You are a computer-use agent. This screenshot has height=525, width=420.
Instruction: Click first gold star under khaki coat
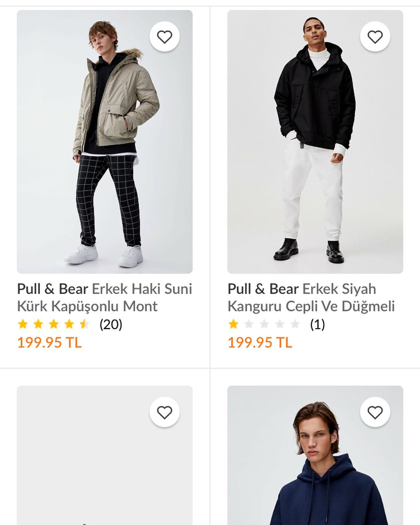(x=23, y=324)
